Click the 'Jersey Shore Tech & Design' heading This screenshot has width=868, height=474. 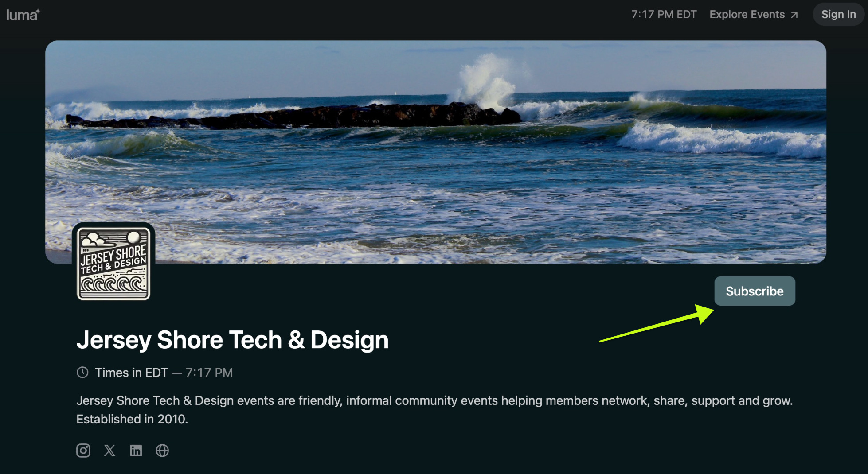(x=232, y=340)
